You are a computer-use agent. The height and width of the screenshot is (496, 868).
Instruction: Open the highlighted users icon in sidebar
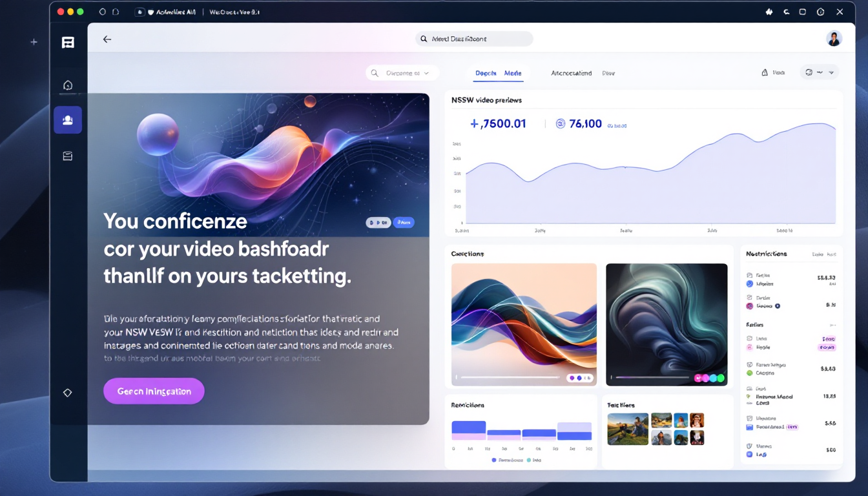[x=68, y=120]
